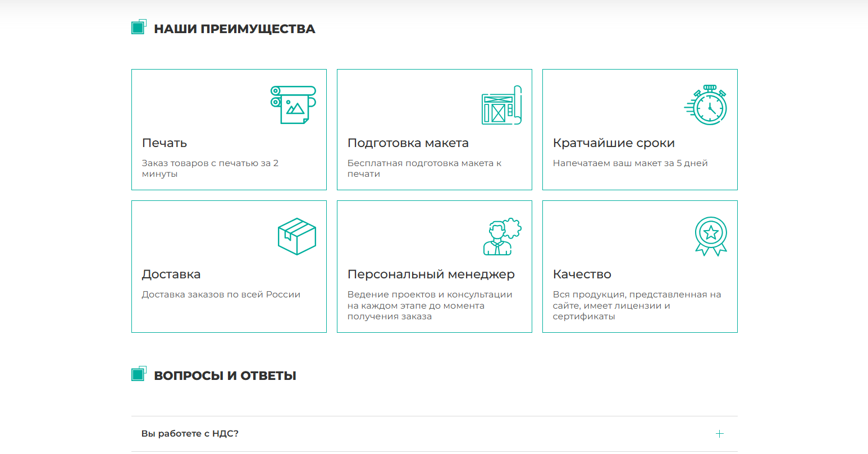Click the green square icon beside Вопросы и ответы
This screenshot has width=868, height=454.
[x=139, y=374]
